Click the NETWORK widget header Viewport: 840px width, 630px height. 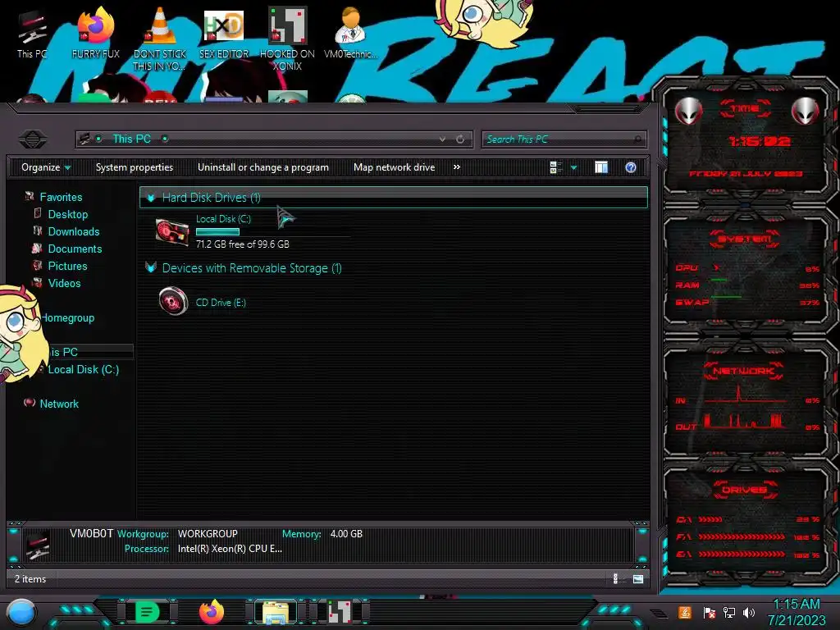[x=743, y=371]
